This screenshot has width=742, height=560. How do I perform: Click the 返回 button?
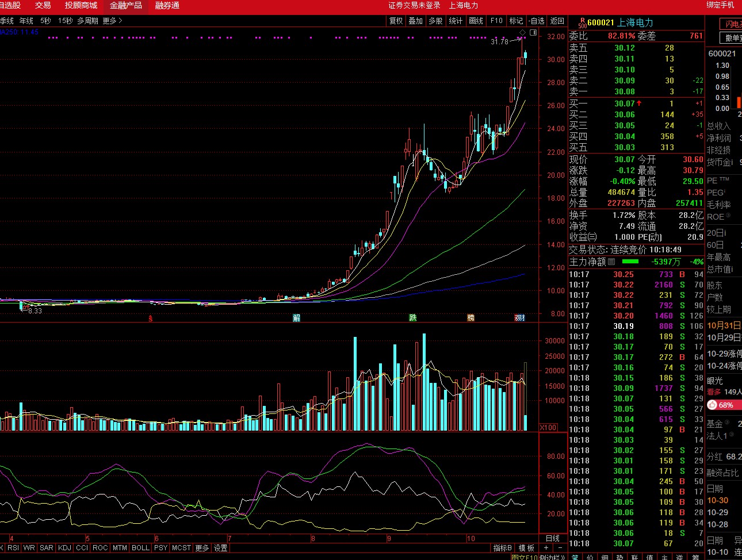(557, 21)
